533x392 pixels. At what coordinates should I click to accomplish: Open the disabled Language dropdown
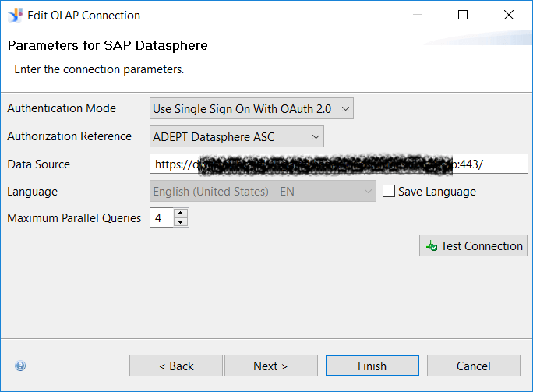pos(263,191)
